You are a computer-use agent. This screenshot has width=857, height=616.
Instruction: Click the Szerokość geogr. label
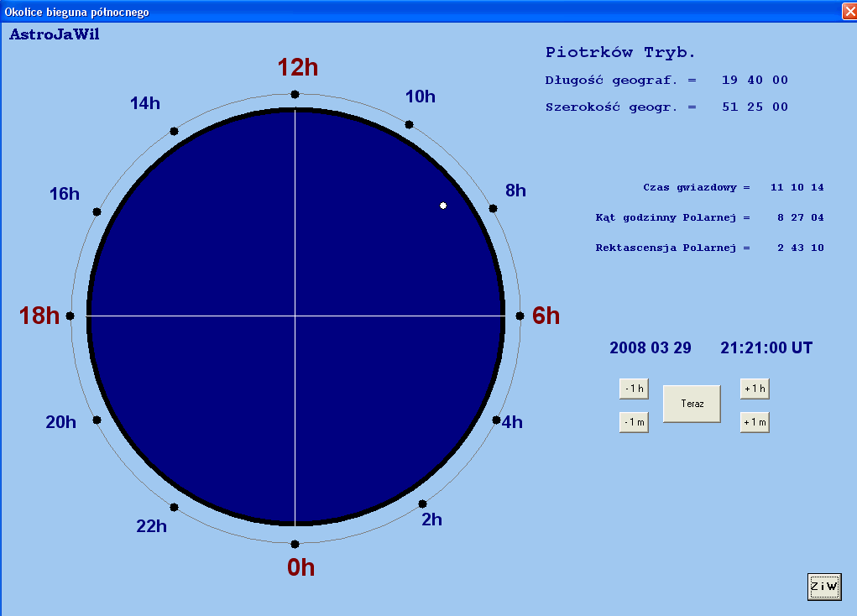point(611,107)
